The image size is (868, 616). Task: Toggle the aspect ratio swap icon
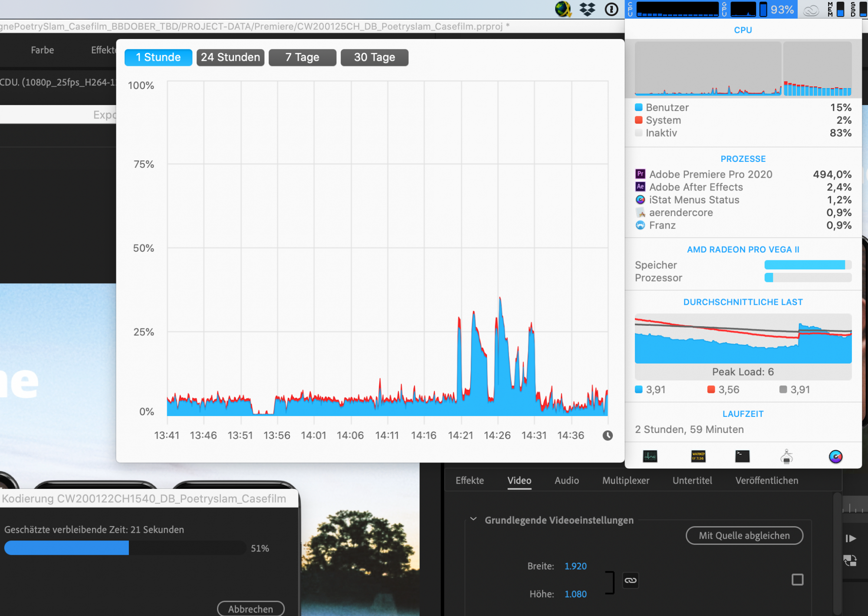[850, 560]
